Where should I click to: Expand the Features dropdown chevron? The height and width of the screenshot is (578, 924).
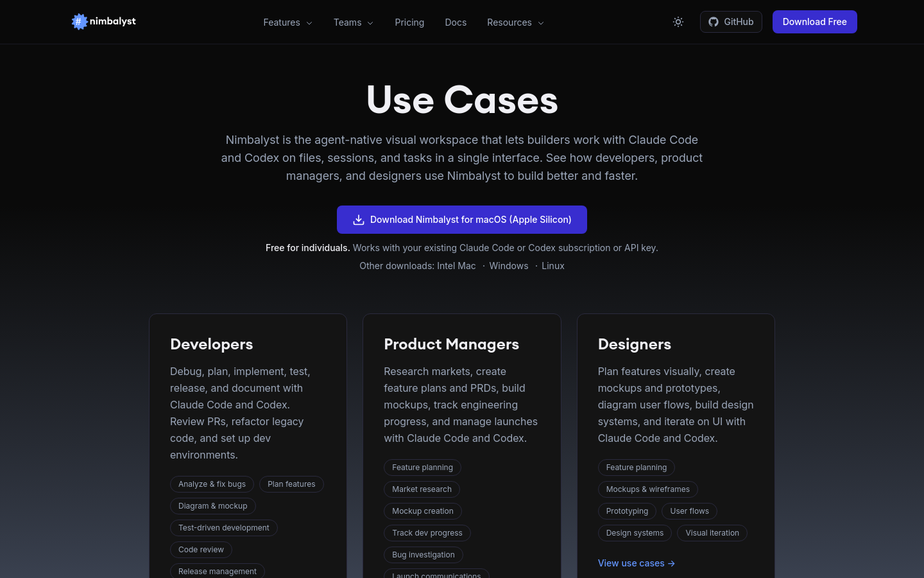coord(309,23)
